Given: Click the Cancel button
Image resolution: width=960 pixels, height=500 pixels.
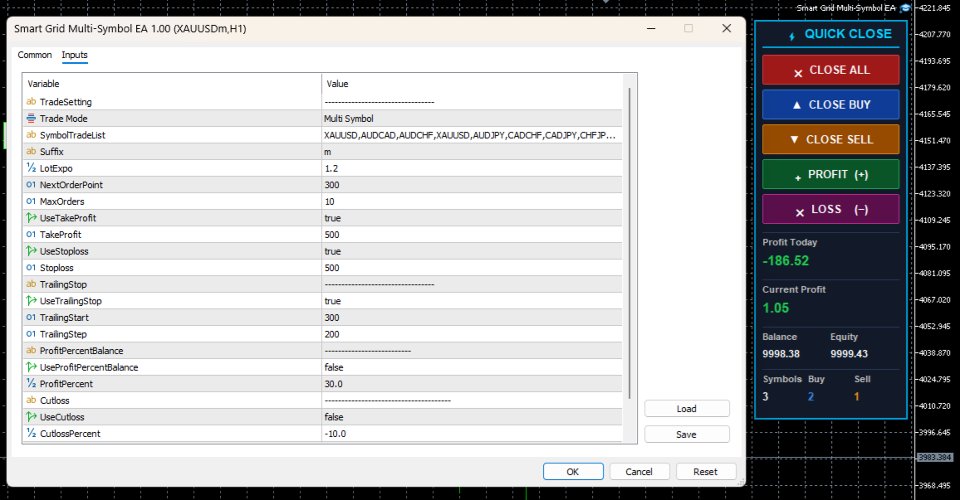Looking at the screenshot, I should [639, 471].
